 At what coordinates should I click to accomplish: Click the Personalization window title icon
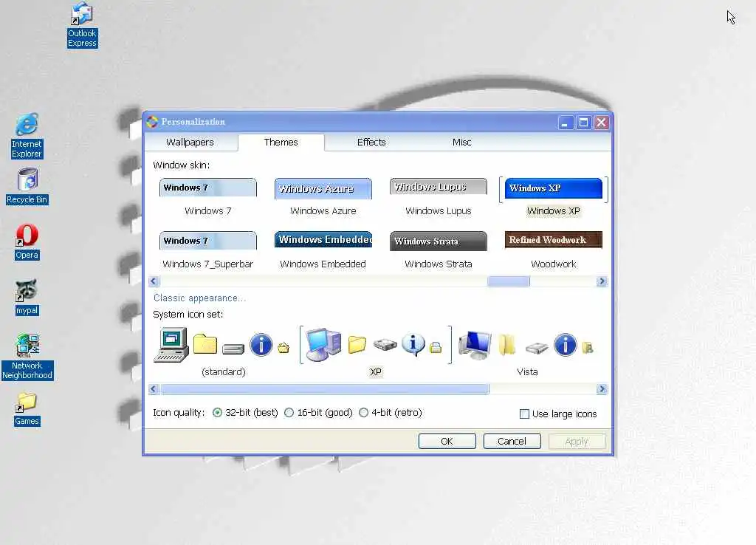152,122
